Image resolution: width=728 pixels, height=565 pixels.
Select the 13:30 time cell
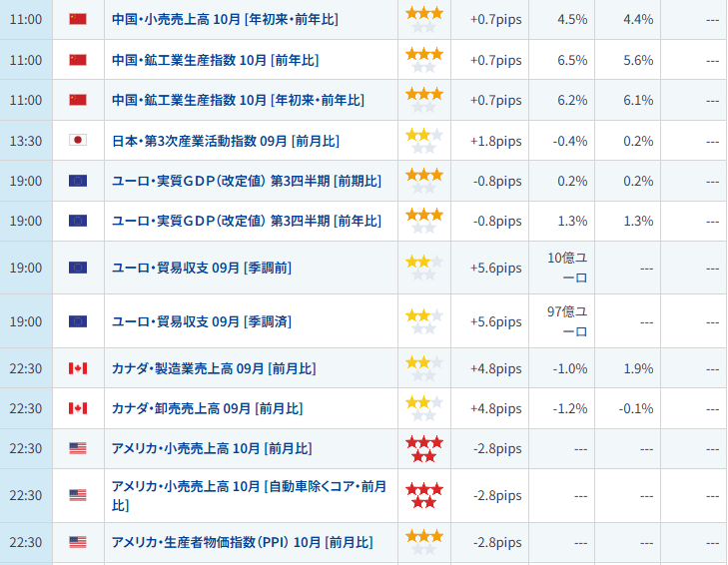(26, 141)
